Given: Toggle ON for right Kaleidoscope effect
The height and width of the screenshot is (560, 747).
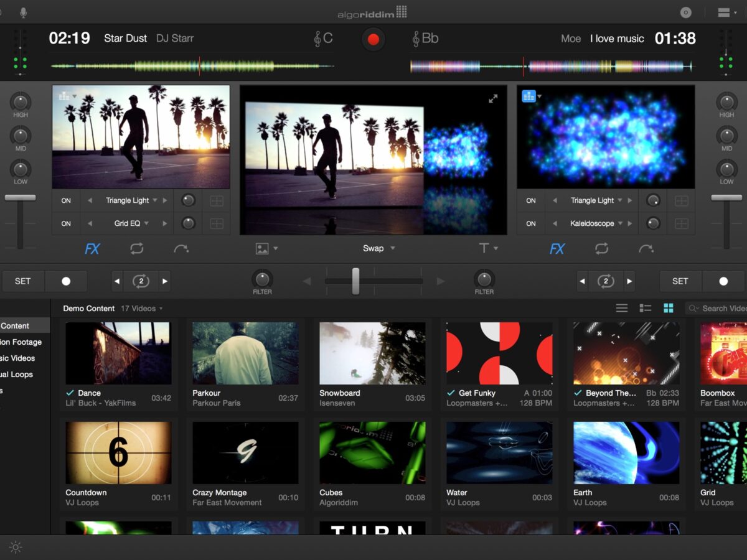Looking at the screenshot, I should [x=531, y=223].
